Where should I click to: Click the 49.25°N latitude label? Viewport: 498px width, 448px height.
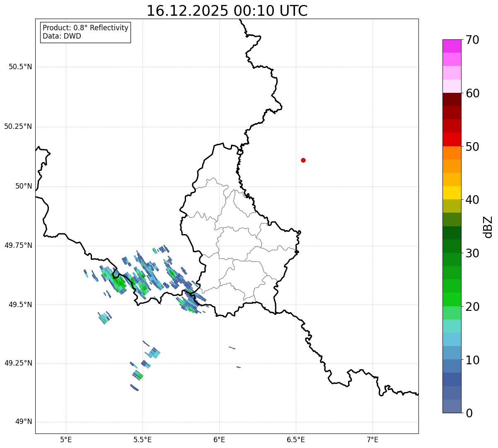pyautogui.click(x=18, y=363)
